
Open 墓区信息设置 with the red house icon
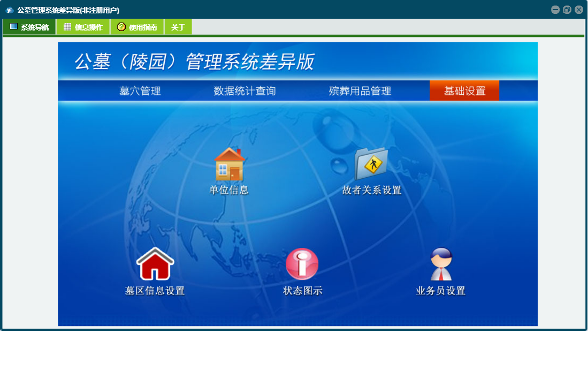coord(155,264)
